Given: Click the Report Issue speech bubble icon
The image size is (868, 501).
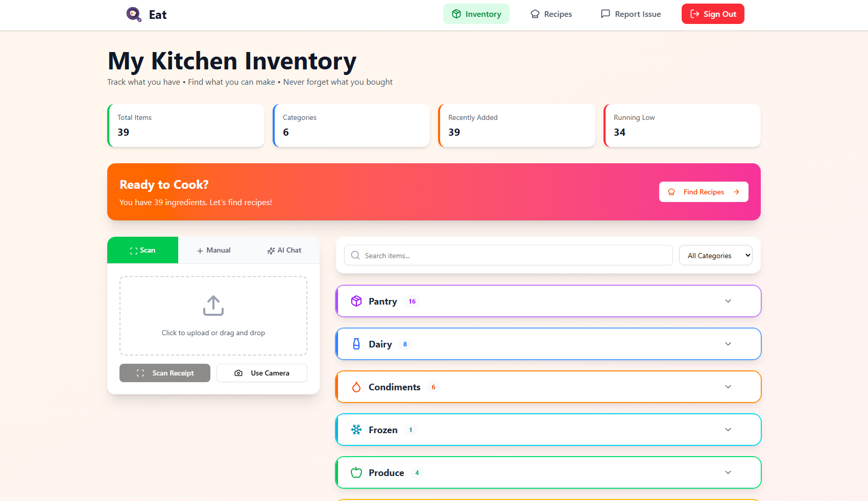Looking at the screenshot, I should 605,14.
